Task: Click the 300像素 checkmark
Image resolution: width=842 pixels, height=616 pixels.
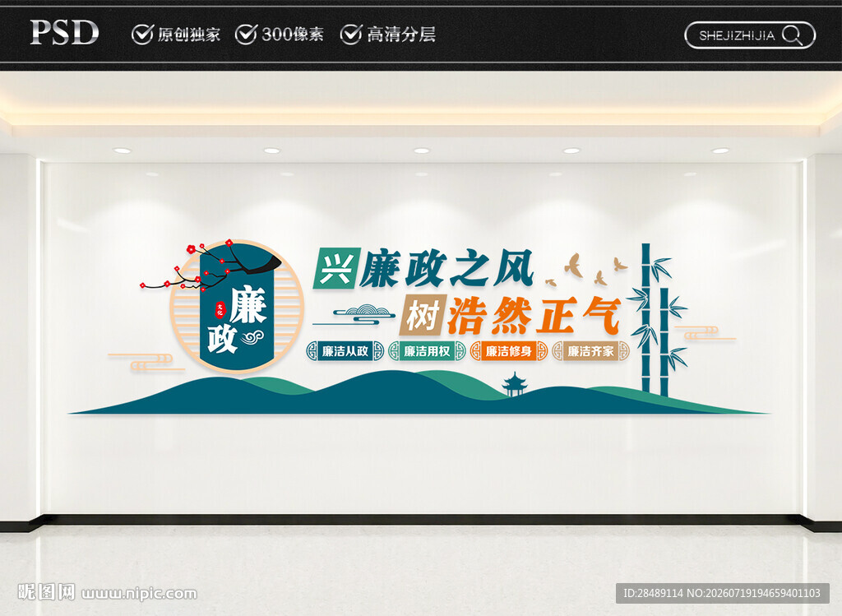Action: [247, 35]
